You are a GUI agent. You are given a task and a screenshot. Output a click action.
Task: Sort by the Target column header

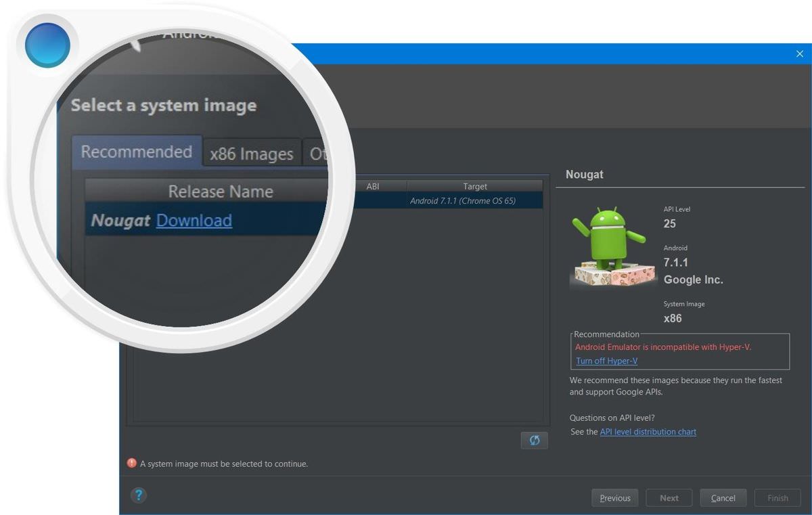[475, 186]
